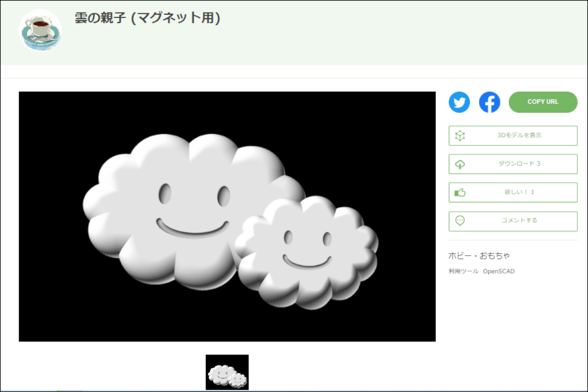Image resolution: width=588 pixels, height=392 pixels.
Task: Open the 3Dモデルを表示 viewer button
Action: pyautogui.click(x=513, y=136)
